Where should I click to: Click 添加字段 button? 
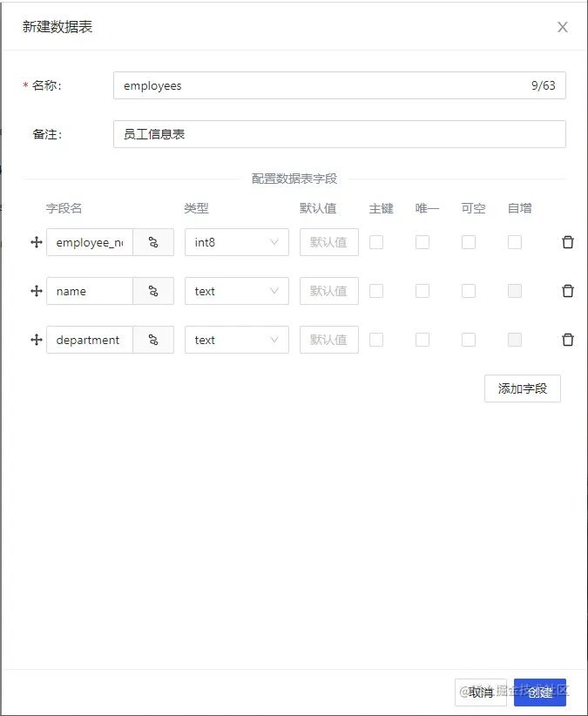click(x=523, y=388)
